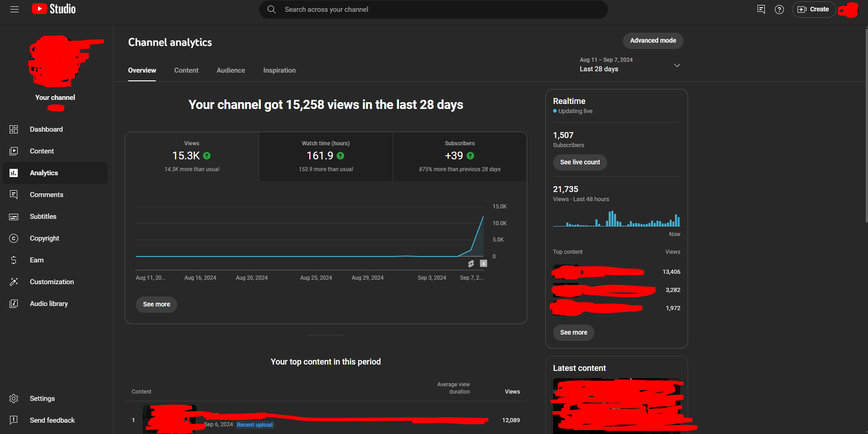Click the '13,406' top content views value

click(671, 272)
